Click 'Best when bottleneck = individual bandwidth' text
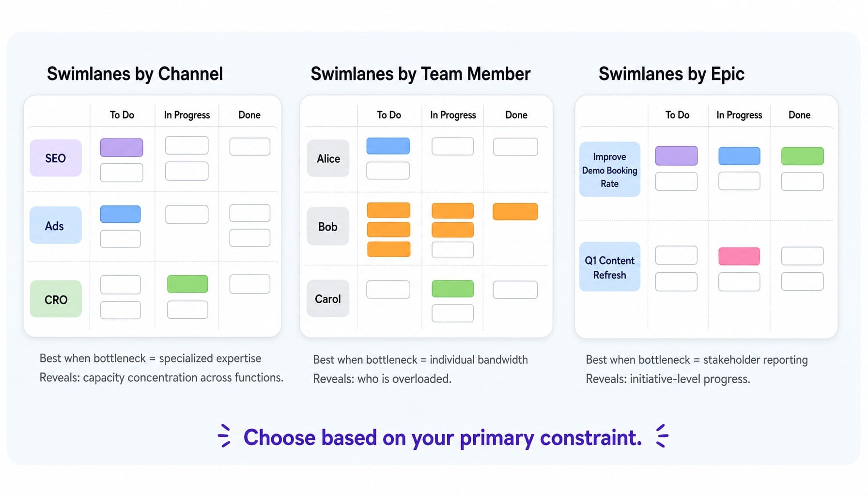Viewport: 868px width, 496px height. click(420, 360)
